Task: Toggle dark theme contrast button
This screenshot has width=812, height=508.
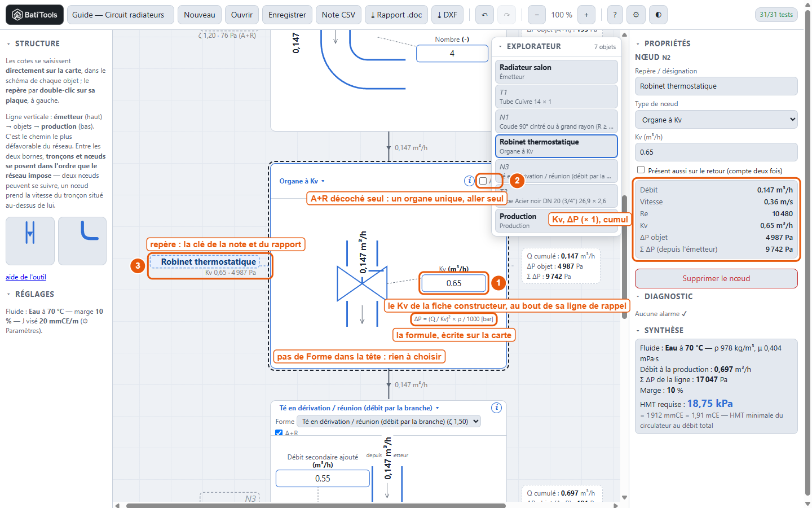Action: [658, 15]
